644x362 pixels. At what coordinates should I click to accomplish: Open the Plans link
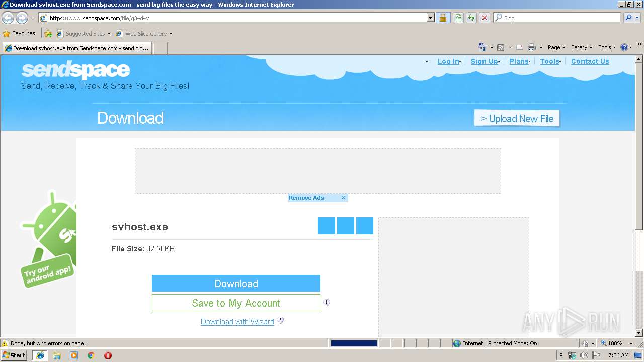point(519,61)
